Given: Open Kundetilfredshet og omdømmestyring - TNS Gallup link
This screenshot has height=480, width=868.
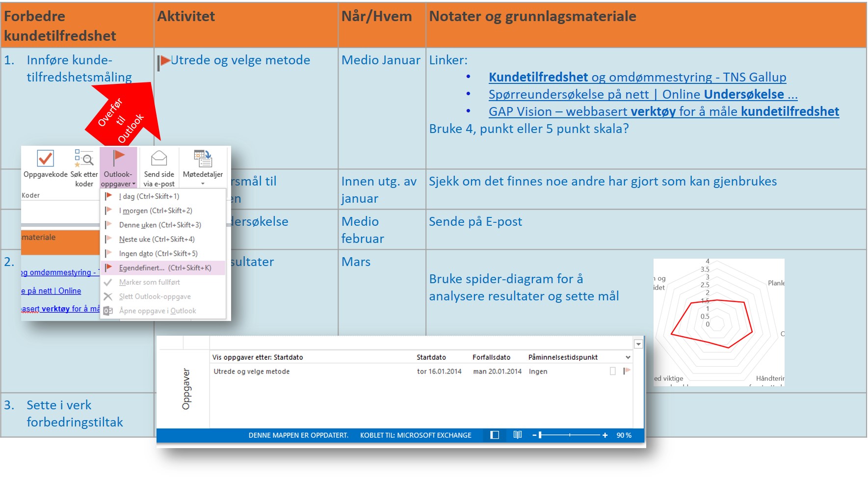Looking at the screenshot, I should [x=637, y=77].
